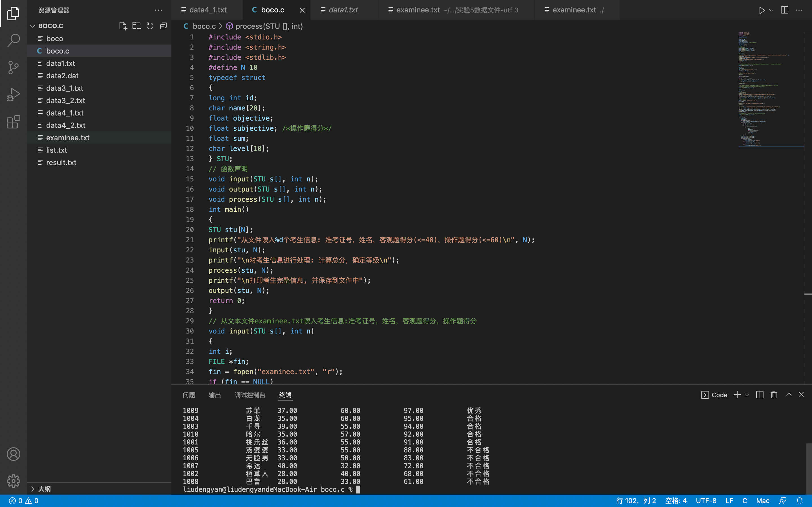Toggle the notifications bell in status bar
812x507 pixels.
tap(800, 501)
